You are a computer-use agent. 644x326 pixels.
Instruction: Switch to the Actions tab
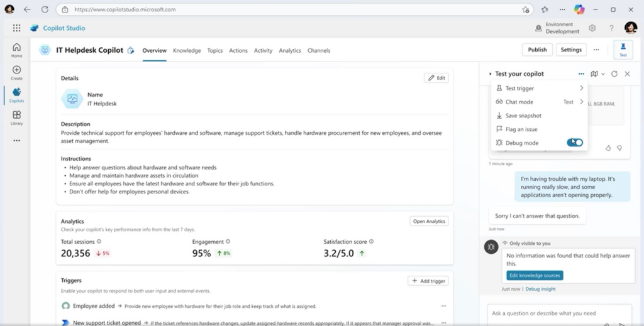point(238,50)
